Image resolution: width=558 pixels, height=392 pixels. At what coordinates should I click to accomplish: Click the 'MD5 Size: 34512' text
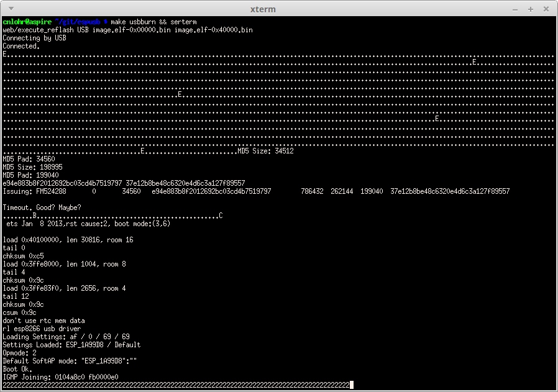pos(265,151)
